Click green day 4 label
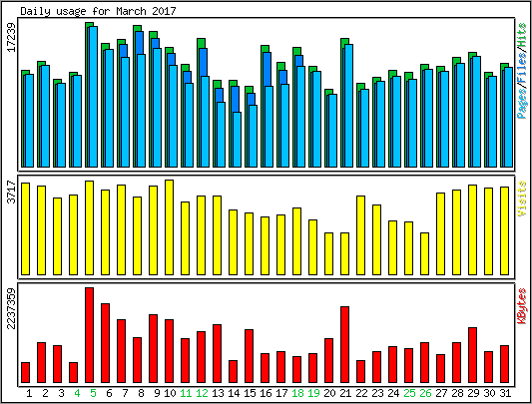The image size is (532, 404). pyautogui.click(x=77, y=393)
